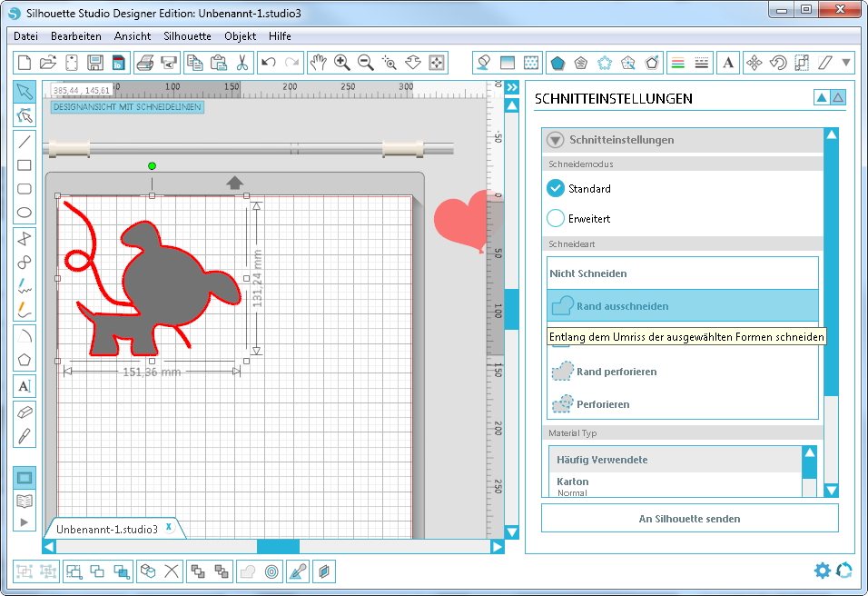Image resolution: width=868 pixels, height=596 pixels.
Task: Click the scissors Cut icon
Action: pos(242,63)
